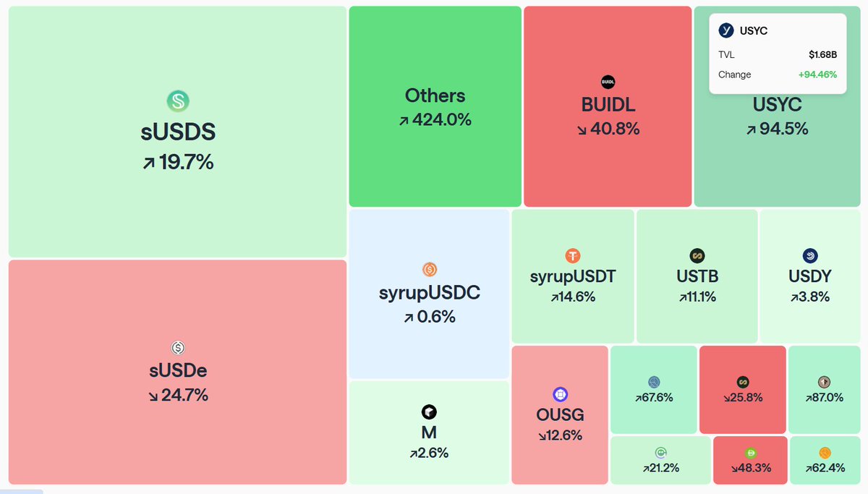Click the sUSDe coin icon

click(178, 348)
